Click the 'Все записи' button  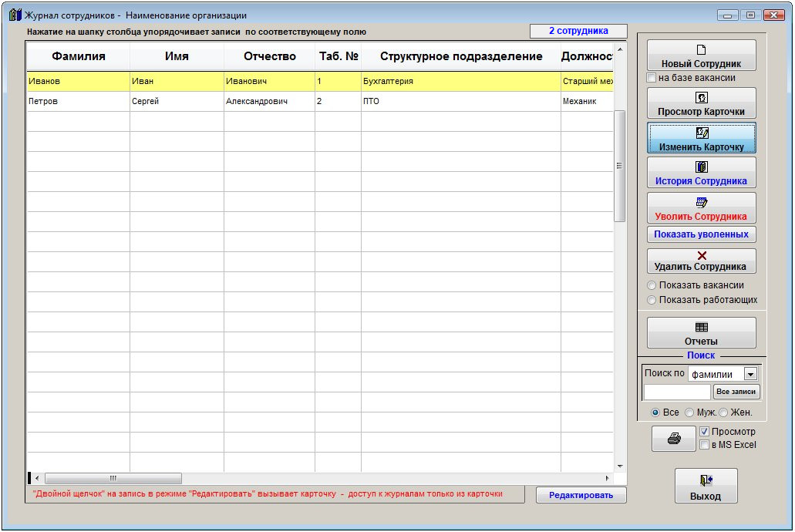tap(736, 392)
